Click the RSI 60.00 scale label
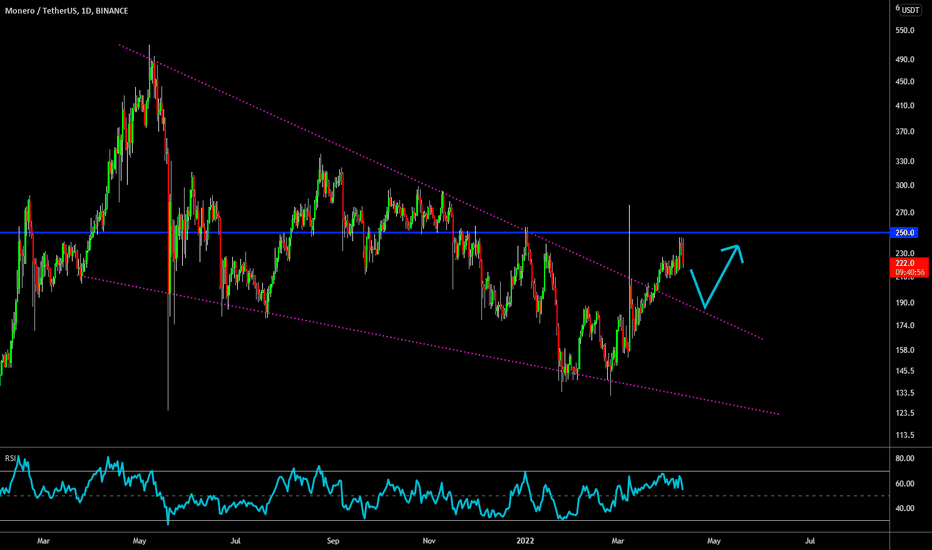 pyautogui.click(x=905, y=484)
